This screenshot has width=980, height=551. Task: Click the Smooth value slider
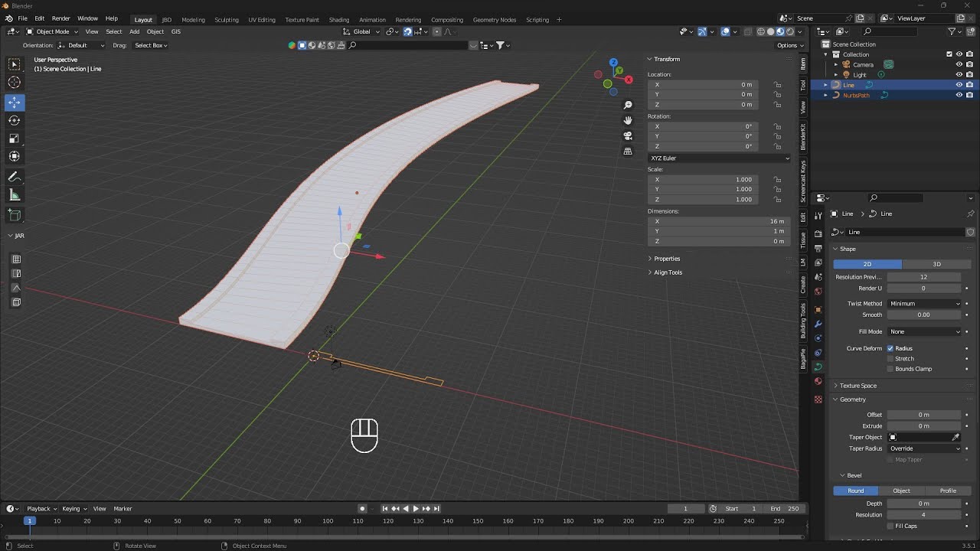point(924,315)
